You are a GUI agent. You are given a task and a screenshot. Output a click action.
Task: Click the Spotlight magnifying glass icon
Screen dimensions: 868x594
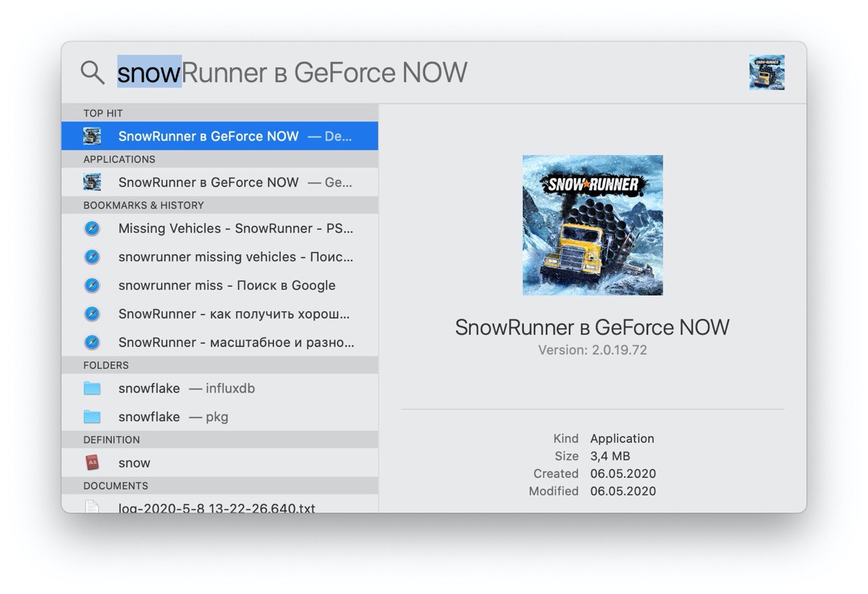(x=92, y=72)
